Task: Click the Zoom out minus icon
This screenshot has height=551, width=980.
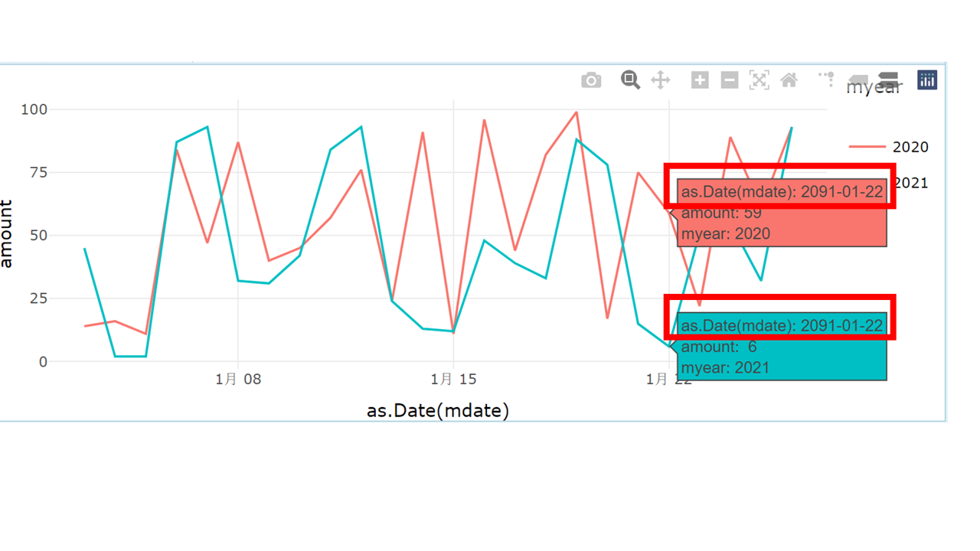Action: (x=730, y=80)
